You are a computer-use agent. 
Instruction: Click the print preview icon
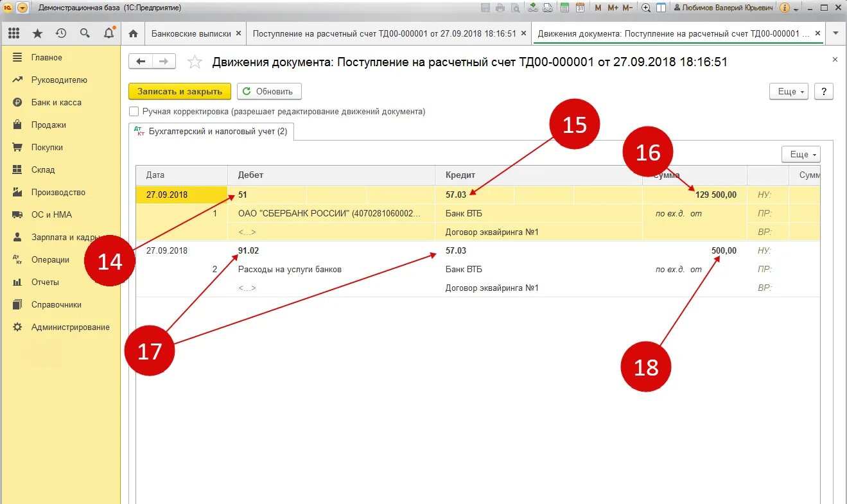tap(515, 8)
